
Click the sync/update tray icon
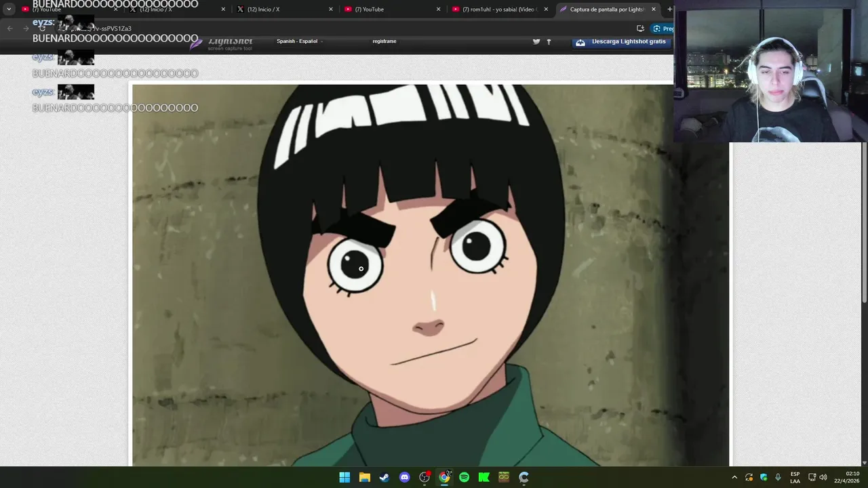(749, 477)
